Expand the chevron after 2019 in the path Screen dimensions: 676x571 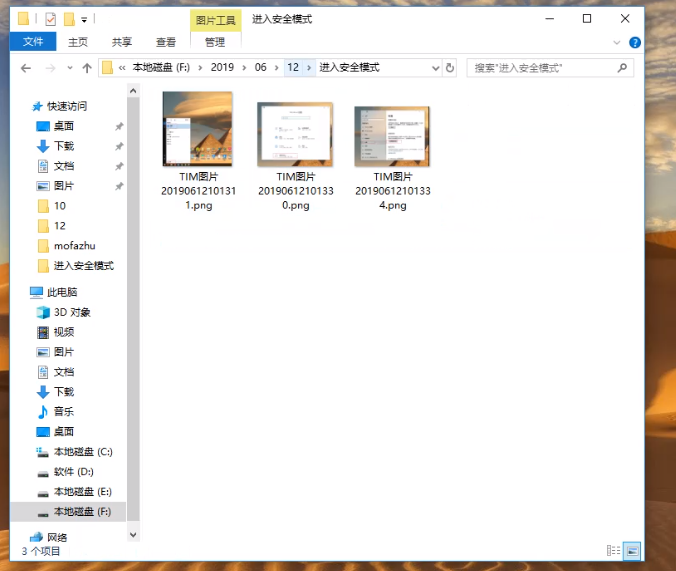244,68
